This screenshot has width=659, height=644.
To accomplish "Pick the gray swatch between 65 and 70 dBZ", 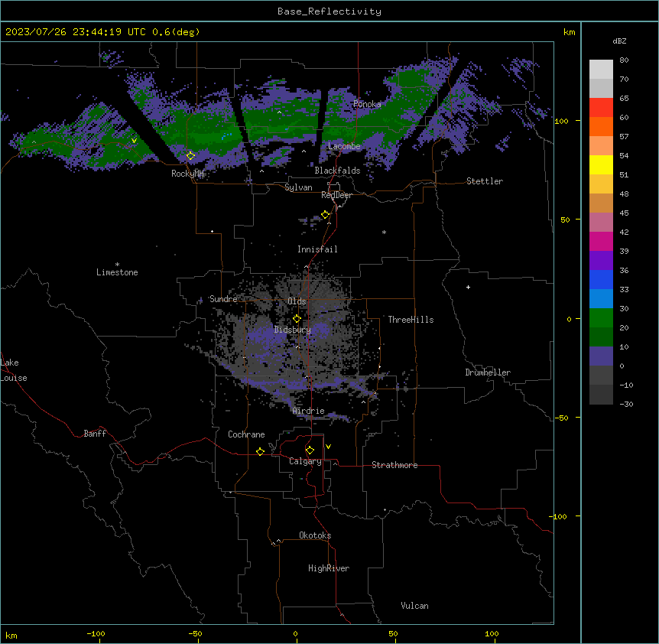I will click(x=601, y=88).
